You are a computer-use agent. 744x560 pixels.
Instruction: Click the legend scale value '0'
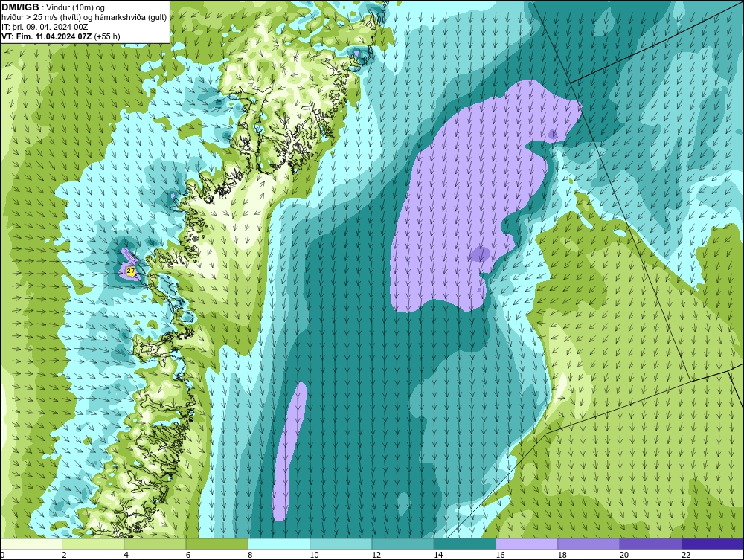tap(2, 556)
